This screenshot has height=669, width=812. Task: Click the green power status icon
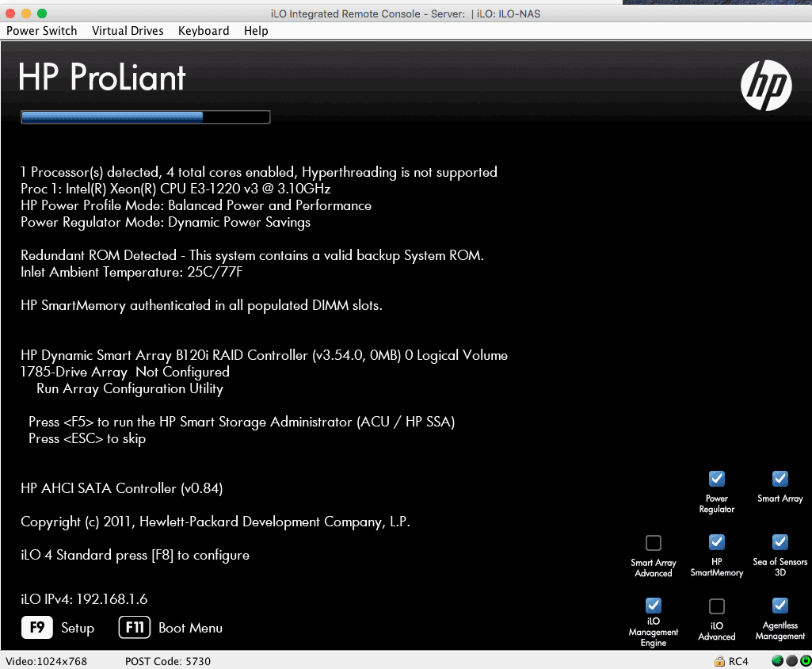click(x=806, y=661)
